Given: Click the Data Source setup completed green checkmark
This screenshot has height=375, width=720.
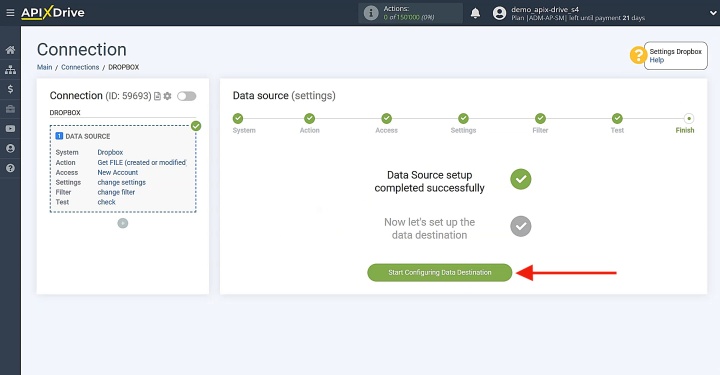Looking at the screenshot, I should pos(521,179).
